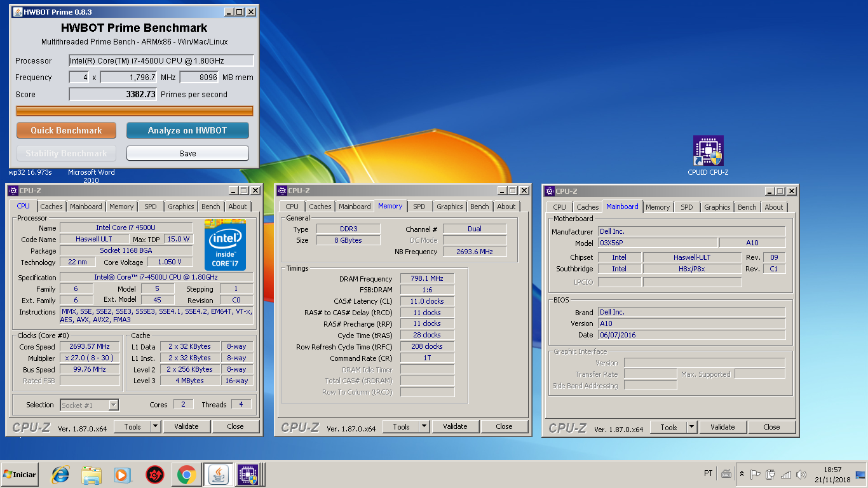The width and height of the screenshot is (868, 488).
Task: Click the CPU-Z icon in Memory window title
Action: coord(281,191)
